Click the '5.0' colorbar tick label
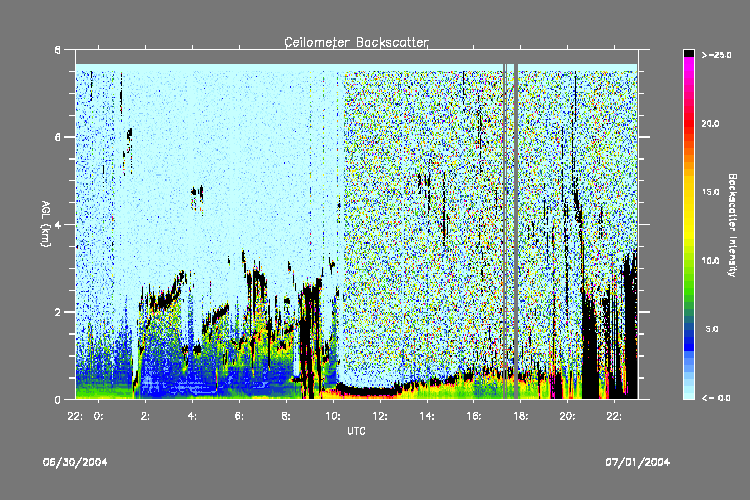750x500 pixels. tap(712, 329)
